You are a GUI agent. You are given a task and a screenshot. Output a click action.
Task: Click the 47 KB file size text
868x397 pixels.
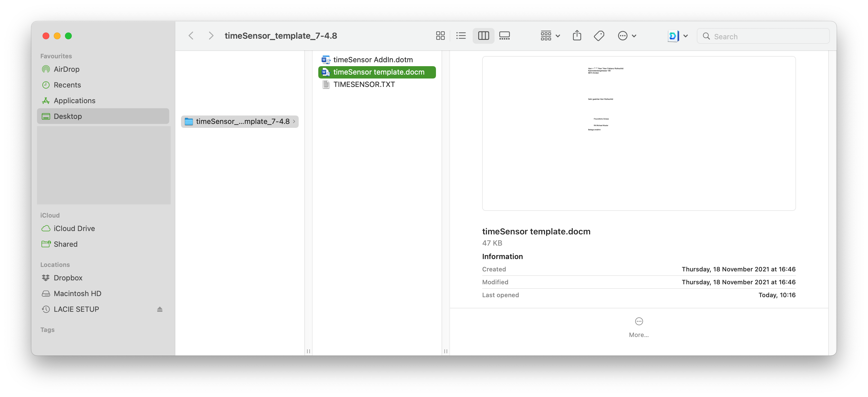click(492, 243)
